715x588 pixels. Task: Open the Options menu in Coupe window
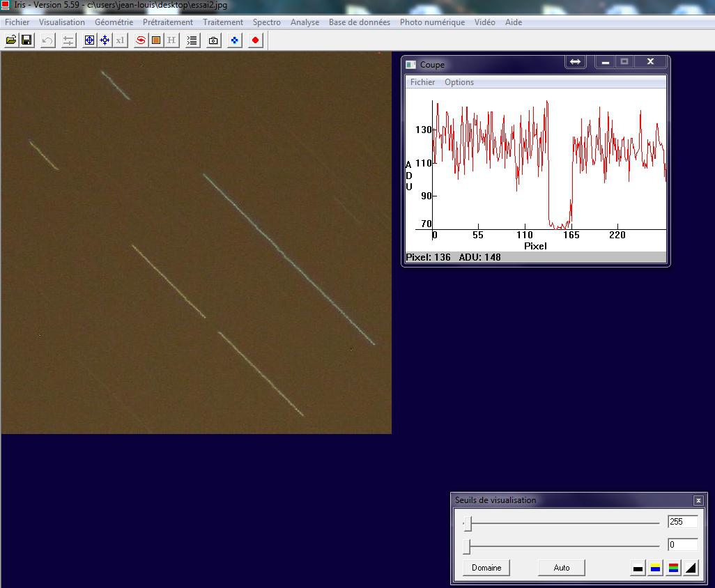pos(459,82)
